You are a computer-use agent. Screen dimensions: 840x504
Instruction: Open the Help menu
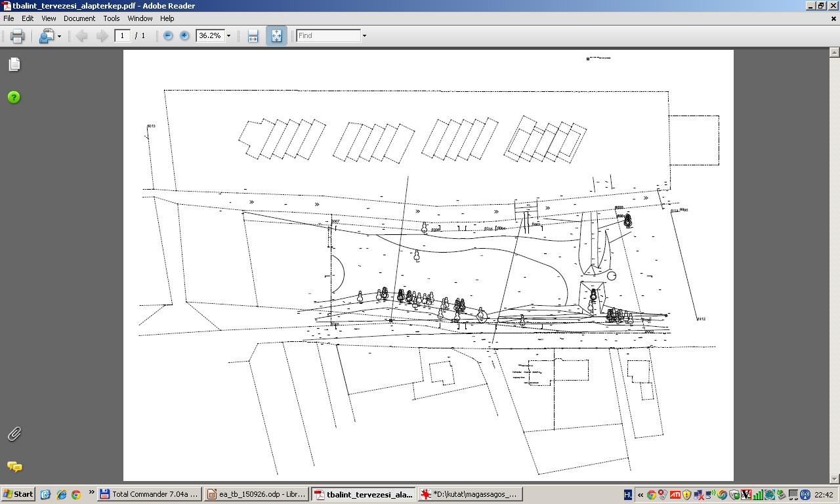(167, 18)
